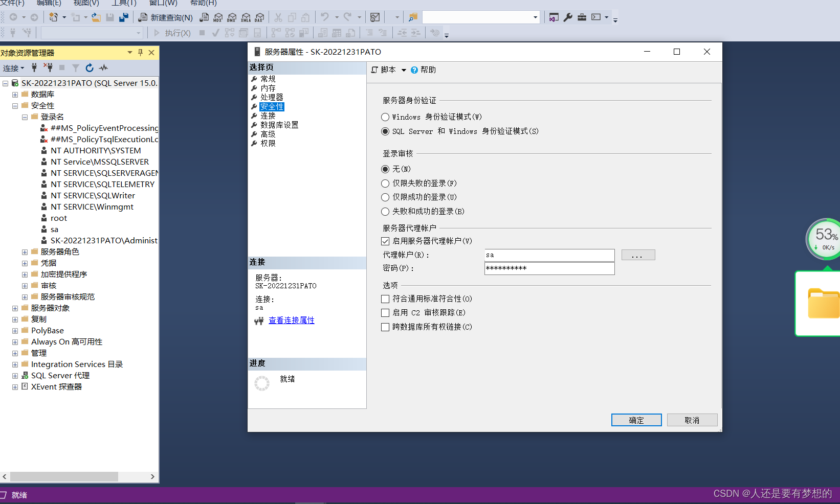Select the root login in the tree
This screenshot has height=504, width=840.
pyautogui.click(x=59, y=218)
